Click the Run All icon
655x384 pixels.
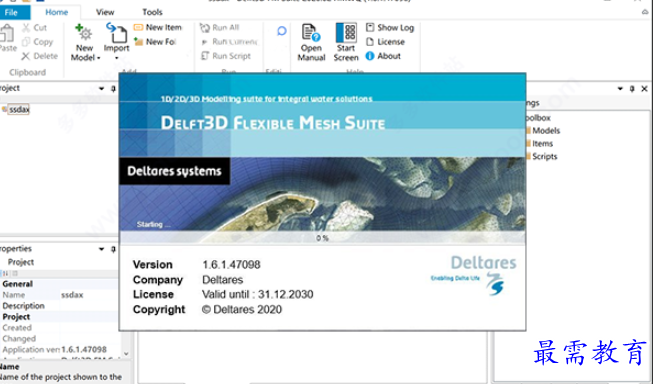coord(205,28)
